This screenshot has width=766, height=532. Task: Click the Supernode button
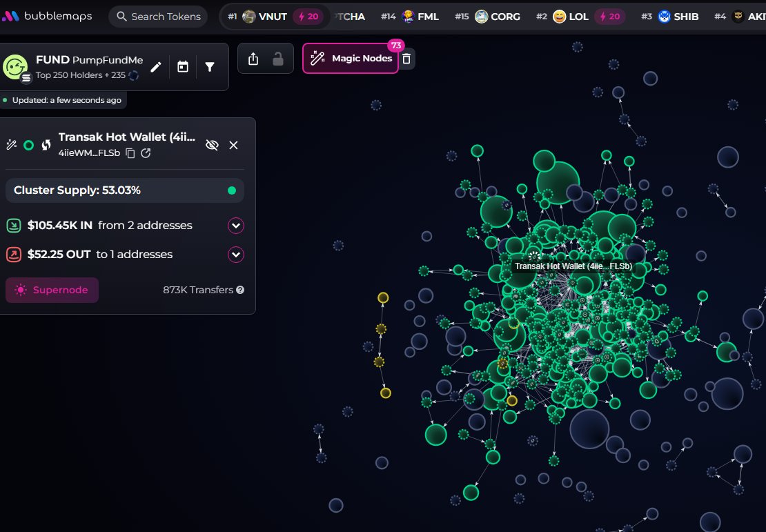point(52,290)
